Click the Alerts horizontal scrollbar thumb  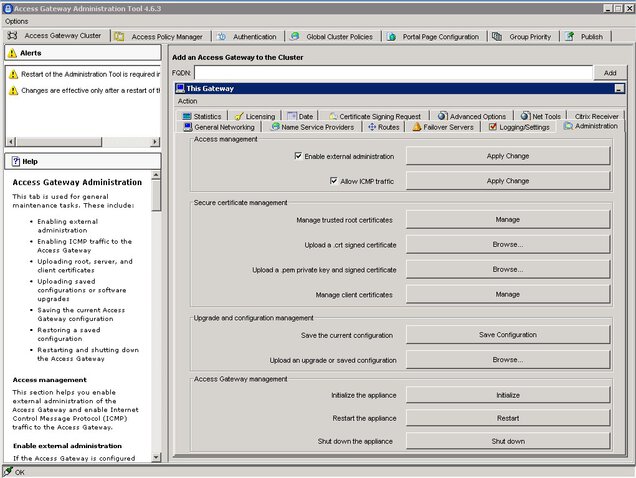pyautogui.click(x=59, y=142)
